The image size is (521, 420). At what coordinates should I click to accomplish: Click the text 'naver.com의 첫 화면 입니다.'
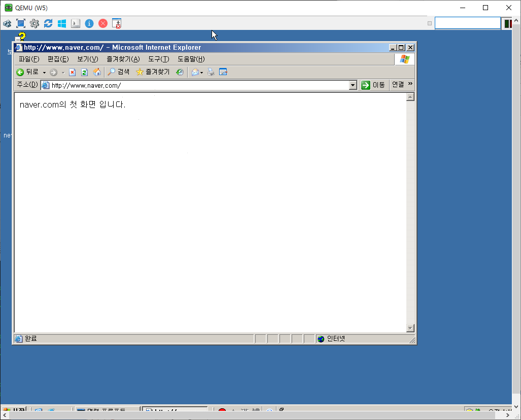point(73,104)
